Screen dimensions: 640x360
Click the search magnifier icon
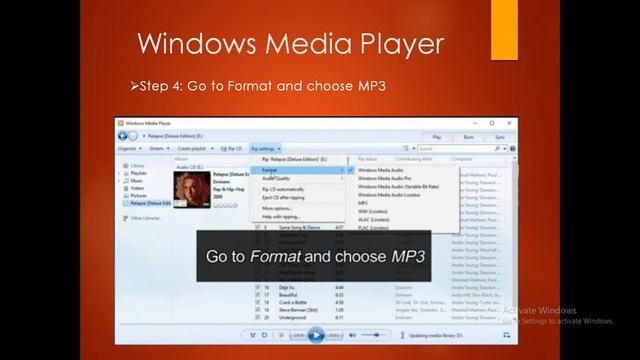[x=497, y=149]
